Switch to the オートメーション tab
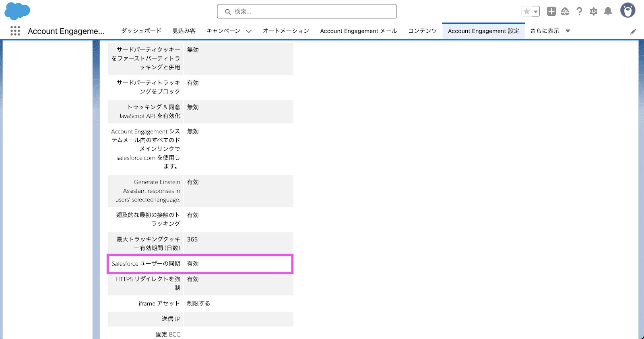The width and height of the screenshot is (644, 339). 286,31
